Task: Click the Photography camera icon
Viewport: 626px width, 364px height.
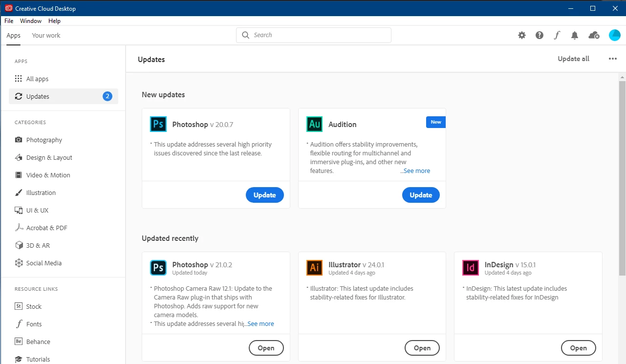Action: (19, 140)
